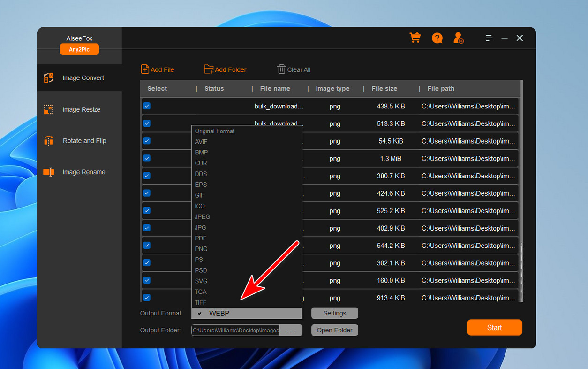Uncheck the 513.3 KiB file row
Viewport: 588px width, 369px height.
(147, 123)
